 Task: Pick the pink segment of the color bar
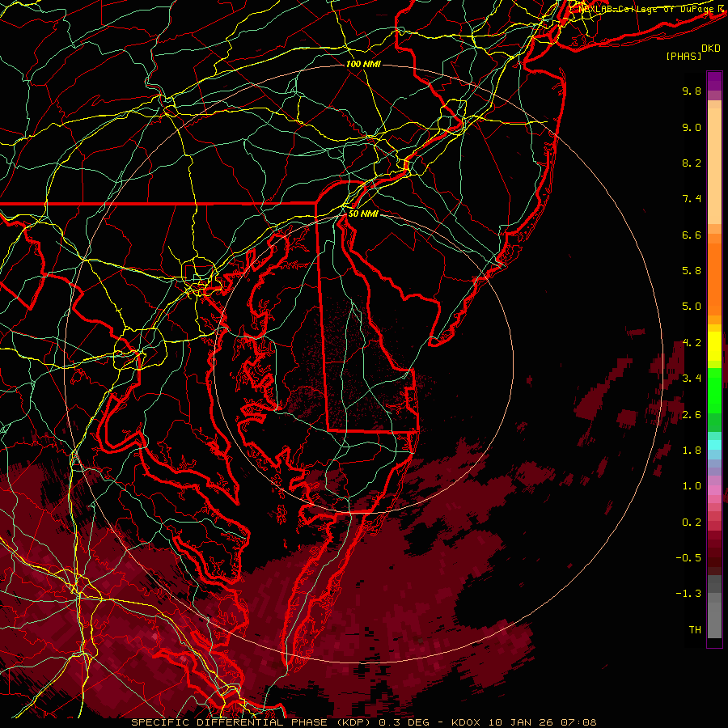714,490
